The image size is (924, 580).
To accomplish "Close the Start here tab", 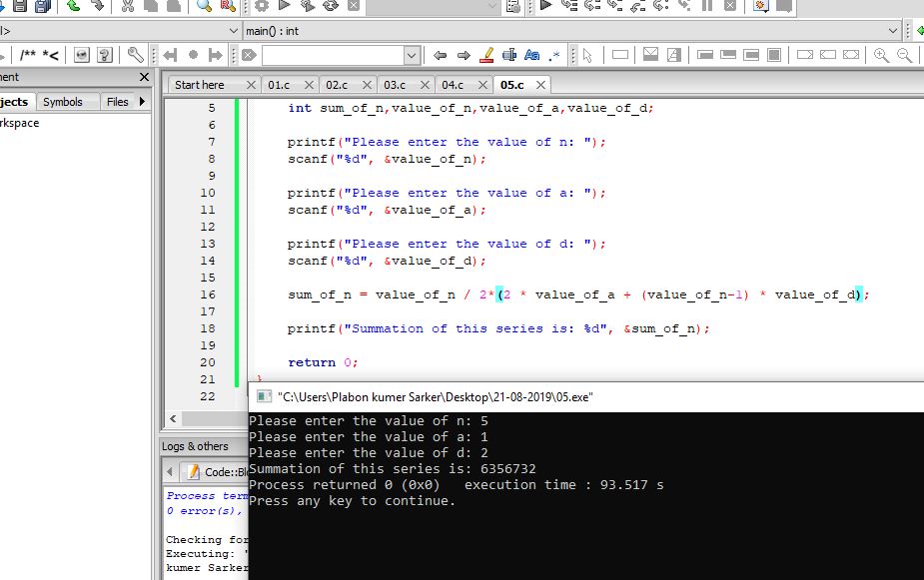I will (251, 85).
